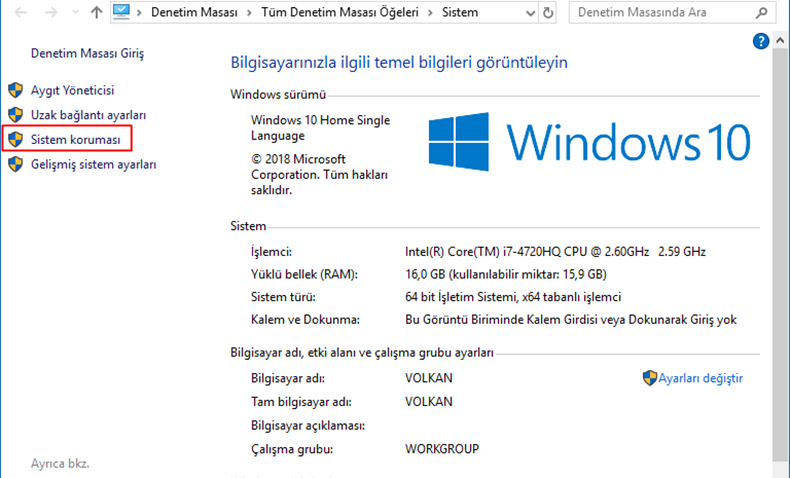Click the shield icon beside Uzak bağlantı ayarları
Viewport: 790px width, 478px height.
pos(16,115)
